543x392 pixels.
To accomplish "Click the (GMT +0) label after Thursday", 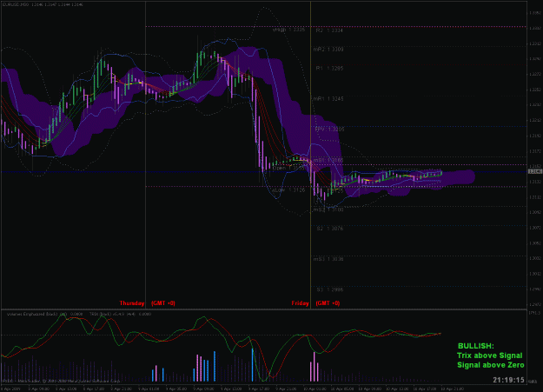I will click(163, 303).
